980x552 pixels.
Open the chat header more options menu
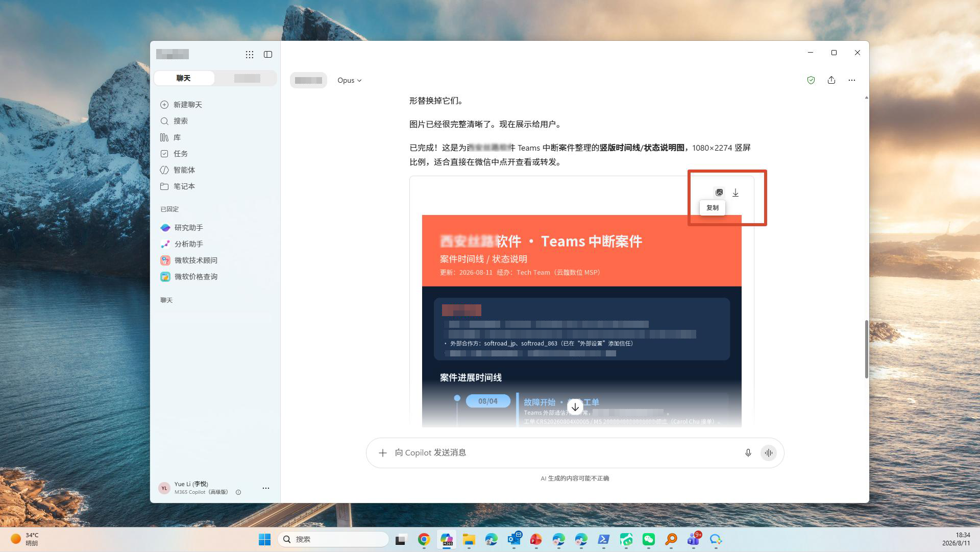pos(852,80)
